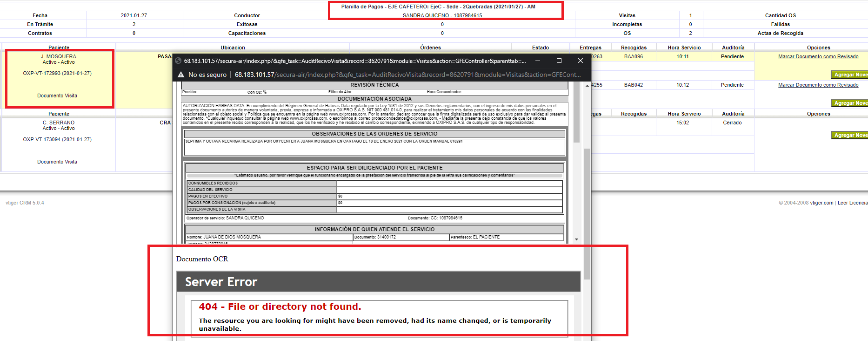
Task: Open 'Documento Visita' for C. SERRANO
Action: [57, 162]
